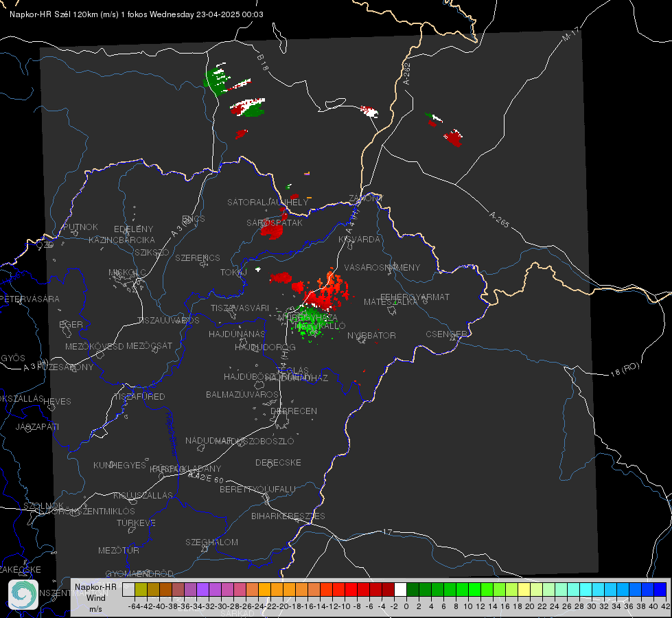Click the A-262 road label
This screenshot has height=618, width=672.
point(407,73)
